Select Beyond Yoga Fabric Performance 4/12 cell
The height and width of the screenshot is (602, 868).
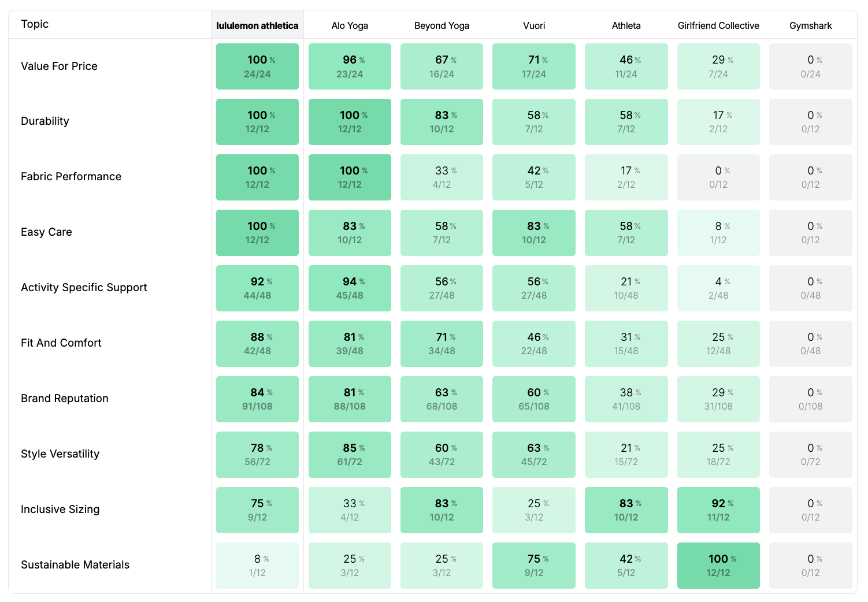point(442,177)
